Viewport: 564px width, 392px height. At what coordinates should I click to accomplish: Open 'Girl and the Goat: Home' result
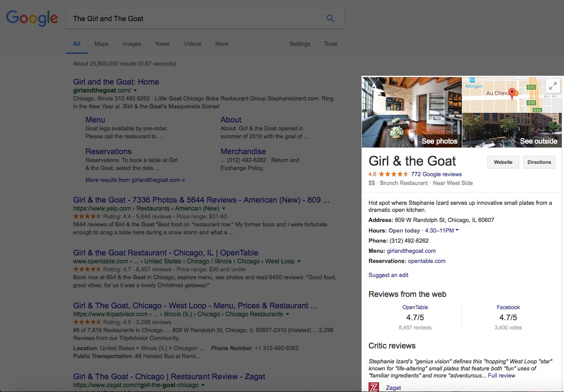[116, 81]
